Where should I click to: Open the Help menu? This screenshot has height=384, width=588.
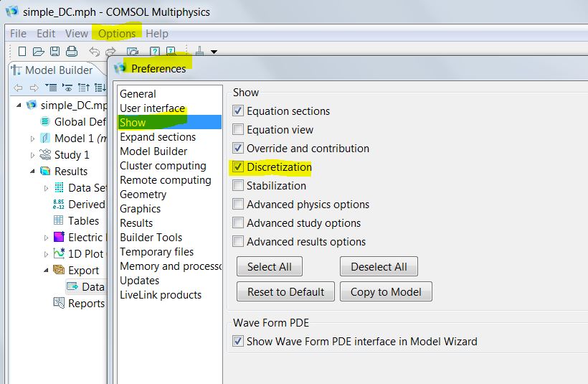[x=157, y=34]
